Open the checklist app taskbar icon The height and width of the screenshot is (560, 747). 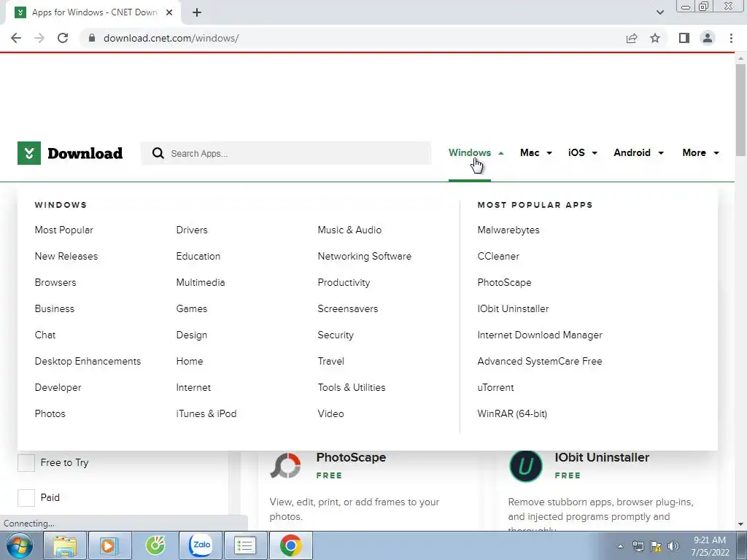(245, 545)
